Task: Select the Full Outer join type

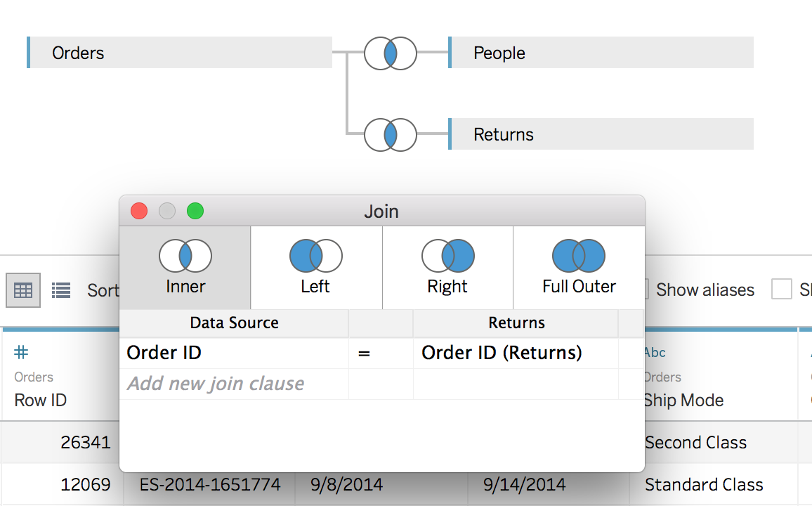Action: (x=579, y=268)
